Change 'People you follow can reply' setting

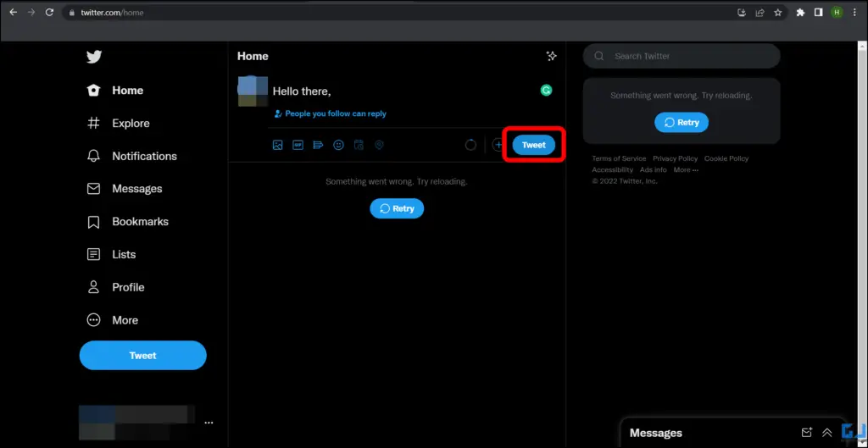point(331,113)
